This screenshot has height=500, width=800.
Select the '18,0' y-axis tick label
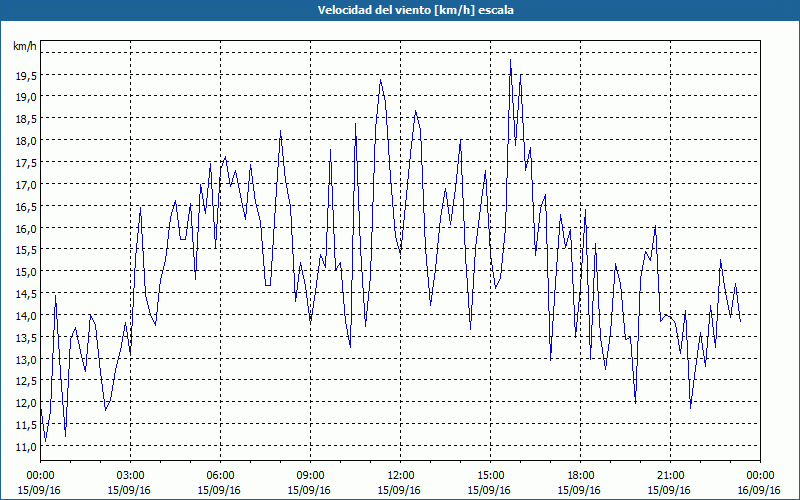[x=26, y=141]
